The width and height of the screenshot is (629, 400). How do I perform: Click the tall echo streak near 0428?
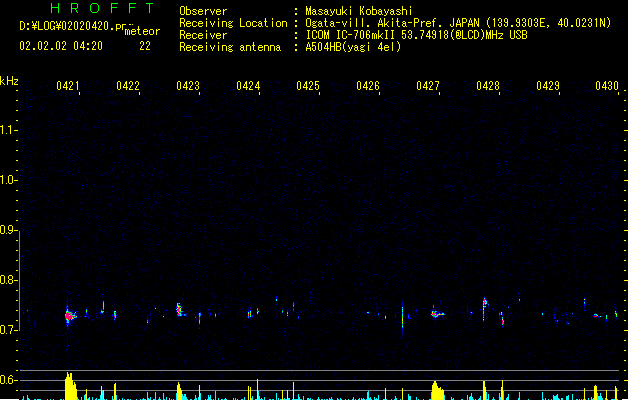click(x=485, y=308)
